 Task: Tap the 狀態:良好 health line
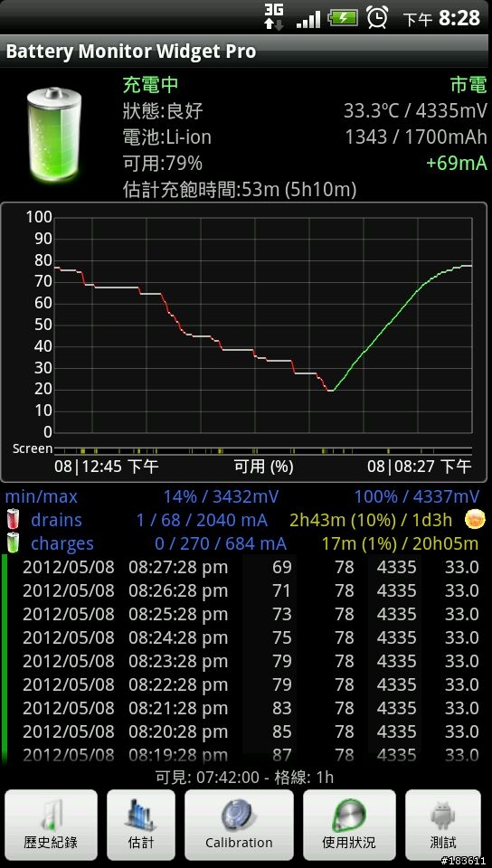coord(163,111)
